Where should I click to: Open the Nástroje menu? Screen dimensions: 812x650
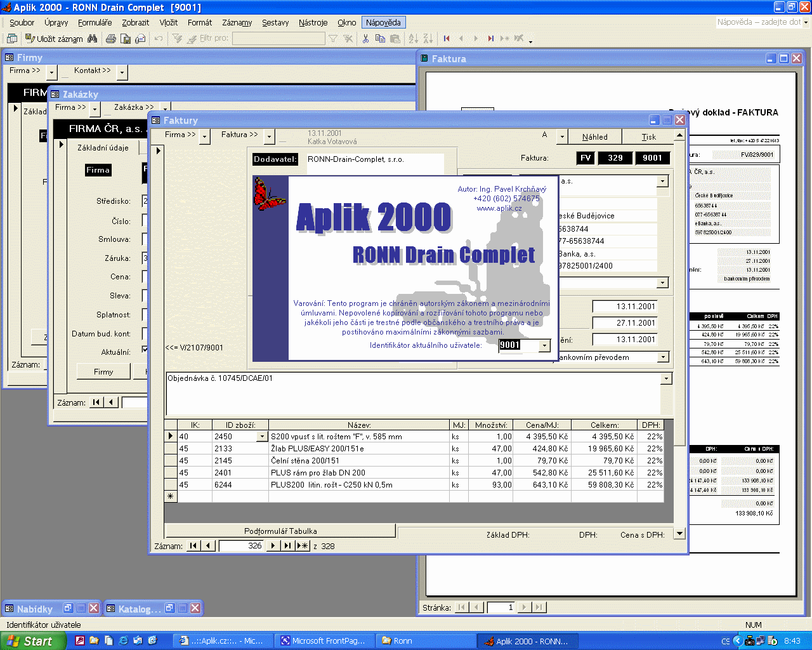(313, 23)
